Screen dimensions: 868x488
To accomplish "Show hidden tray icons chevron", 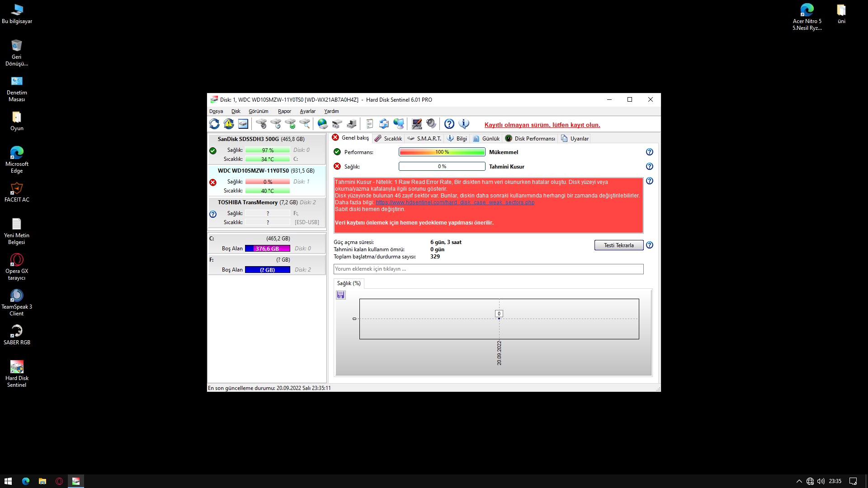I will point(799,481).
